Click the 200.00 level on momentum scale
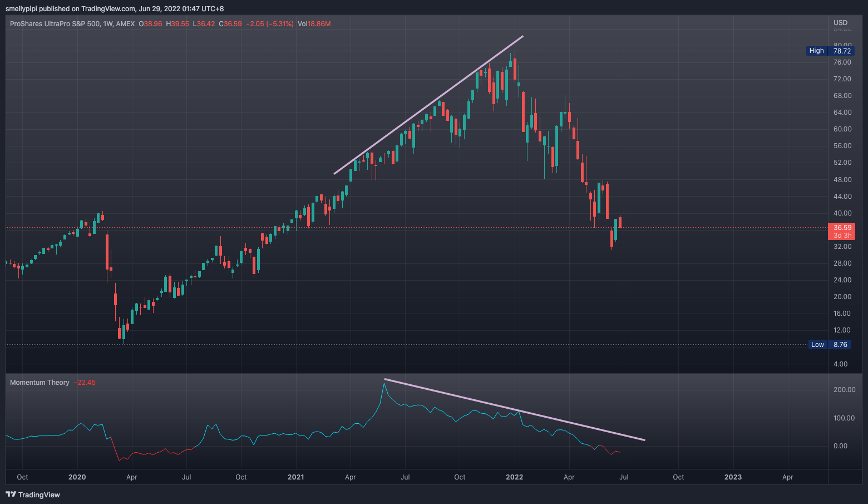868x504 pixels. 844,390
